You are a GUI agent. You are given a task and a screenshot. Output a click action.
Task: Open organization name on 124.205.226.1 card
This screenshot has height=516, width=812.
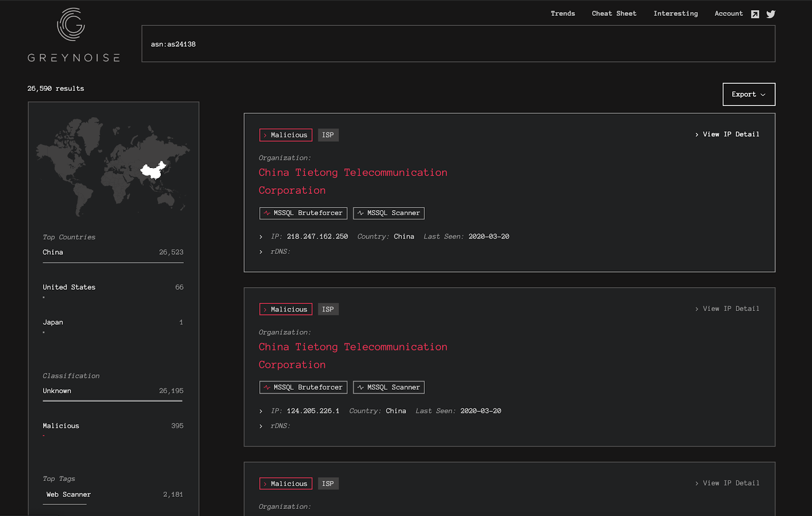(x=353, y=356)
